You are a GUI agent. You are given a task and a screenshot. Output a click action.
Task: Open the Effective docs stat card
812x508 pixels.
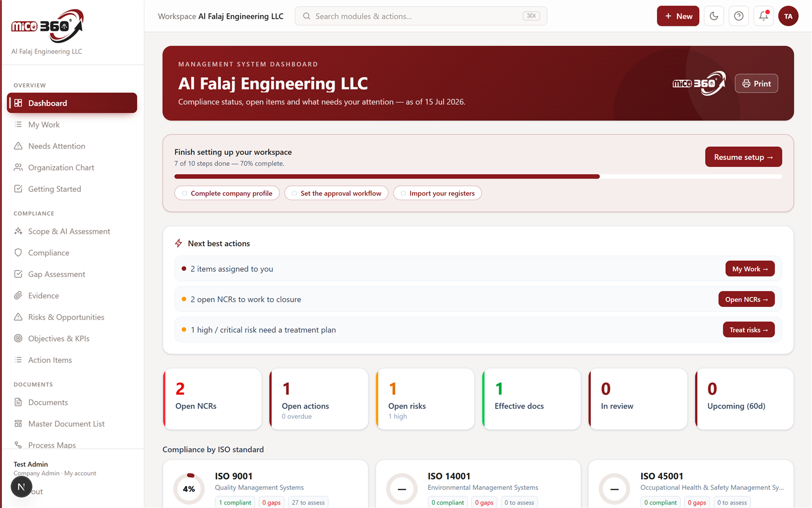(531, 399)
